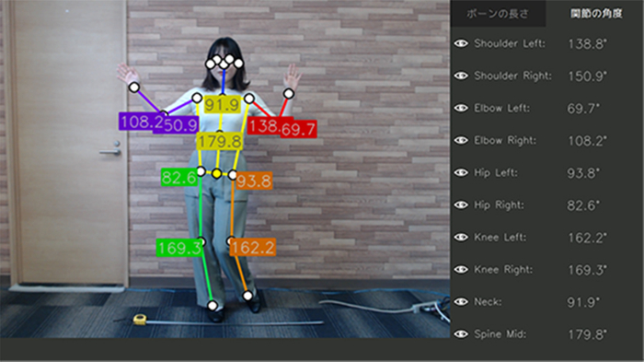Hide the Knee Left angle
The width and height of the screenshot is (644, 362).
tap(461, 237)
